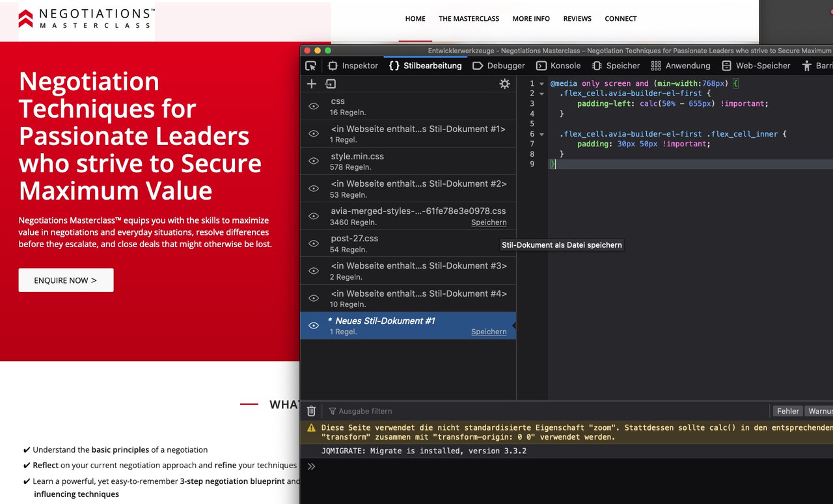Open THE MASTERCLASS nav item
The height and width of the screenshot is (504, 833).
click(469, 19)
